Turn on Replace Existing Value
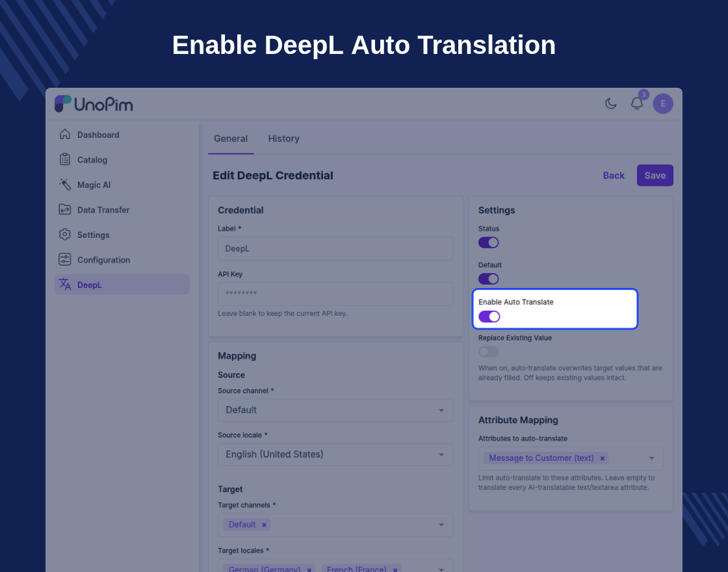Viewport: 728px width, 572px height. 488,352
